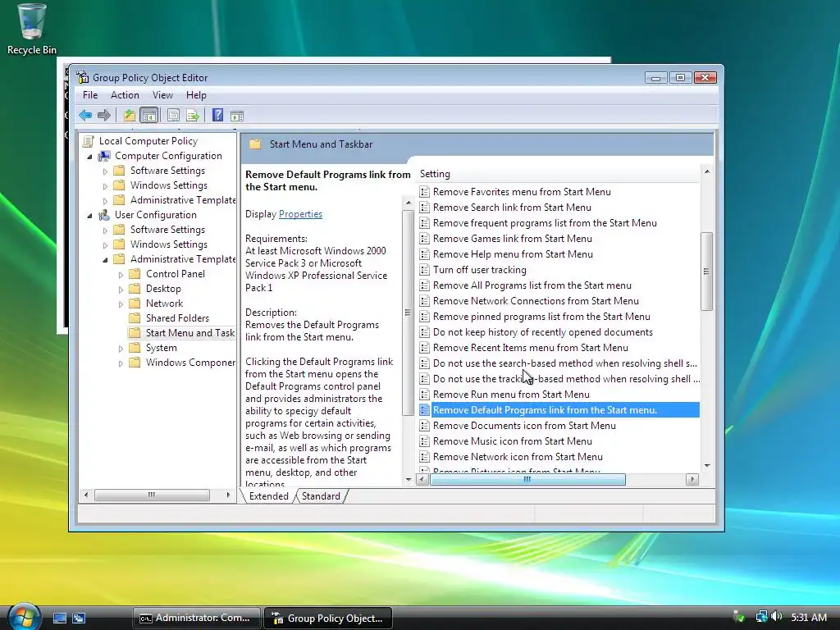Image resolution: width=840 pixels, height=630 pixels.
Task: Click the tree pane horizontal scrollbar thumb
Action: [x=152, y=495]
